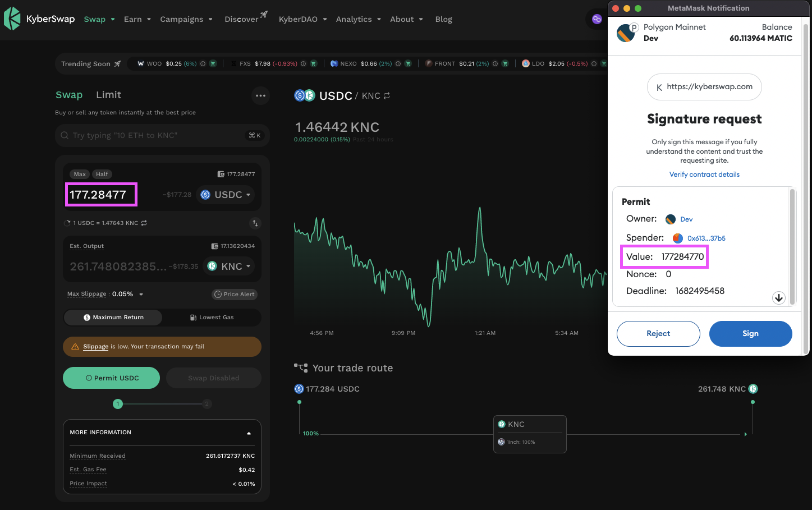Open the USDC token selector dropdown
This screenshot has height=510, width=812.
226,195
